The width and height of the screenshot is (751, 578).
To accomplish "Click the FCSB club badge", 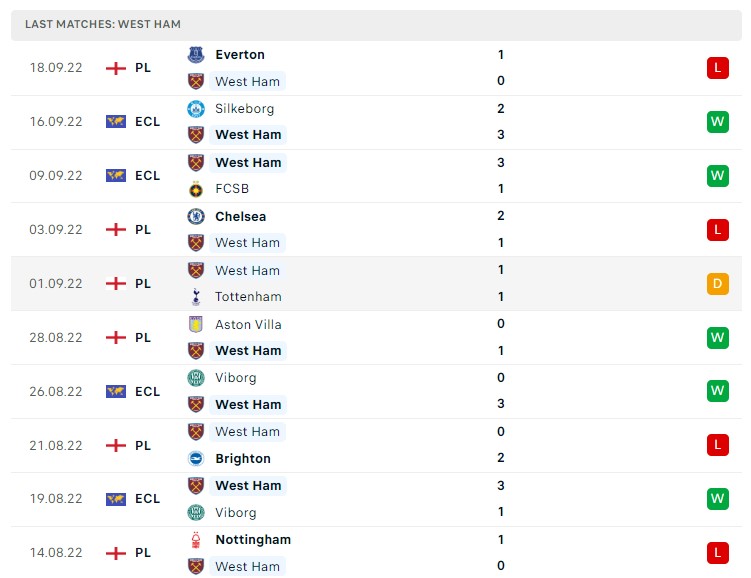I will tap(196, 189).
